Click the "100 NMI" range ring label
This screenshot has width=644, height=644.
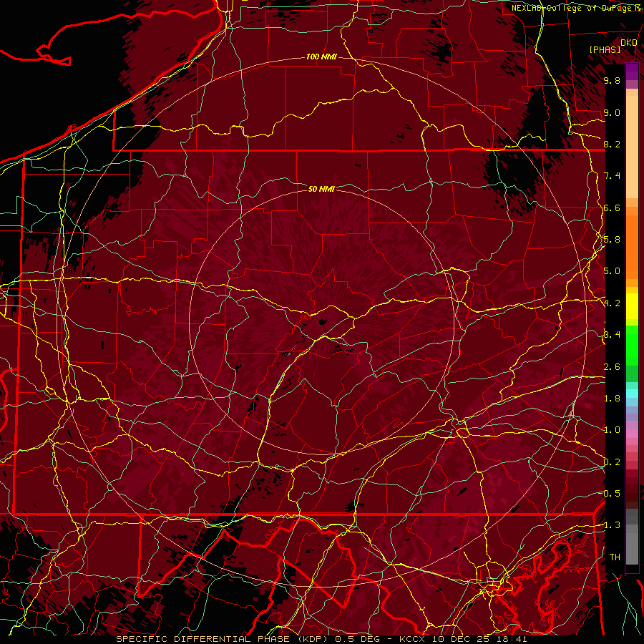tap(321, 57)
